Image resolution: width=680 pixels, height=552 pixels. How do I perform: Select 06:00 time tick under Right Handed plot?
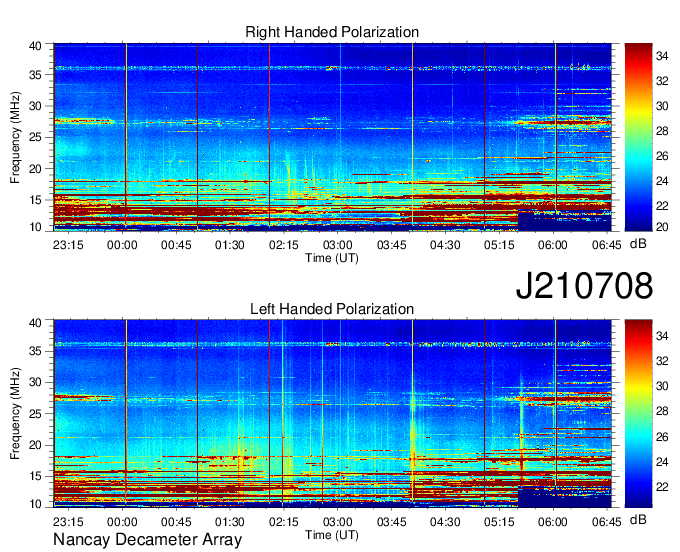pos(552,245)
